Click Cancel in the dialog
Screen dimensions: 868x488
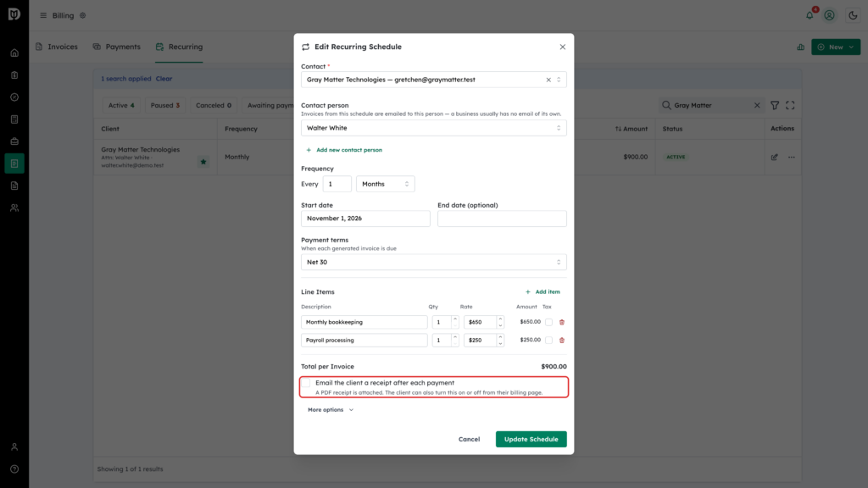[x=469, y=440]
